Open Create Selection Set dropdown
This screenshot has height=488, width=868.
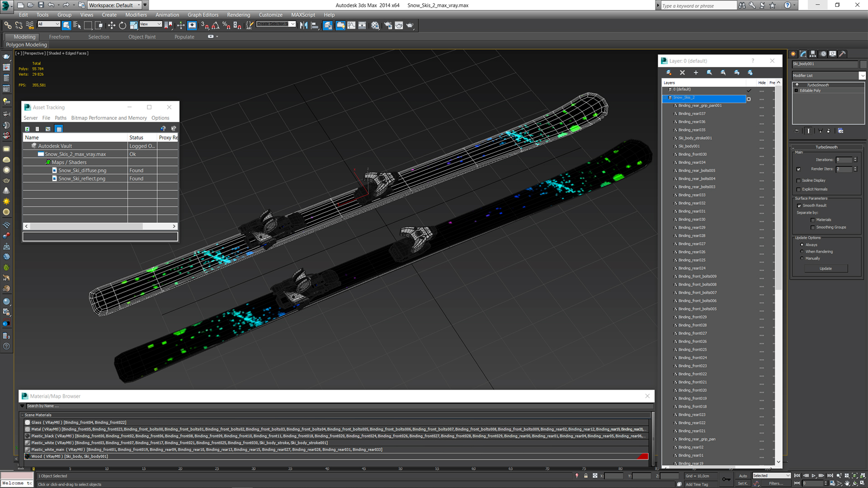click(x=292, y=24)
